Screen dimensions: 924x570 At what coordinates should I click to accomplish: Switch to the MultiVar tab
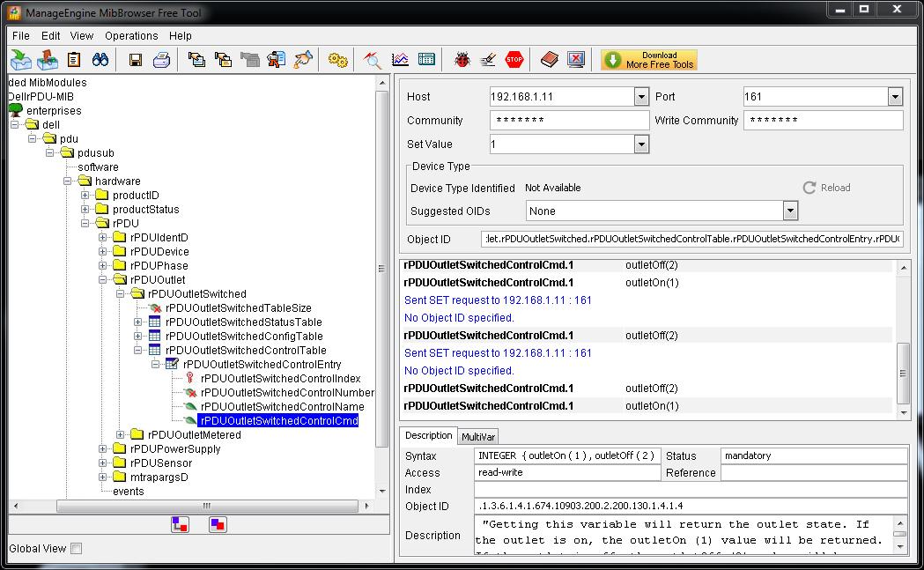(478, 436)
